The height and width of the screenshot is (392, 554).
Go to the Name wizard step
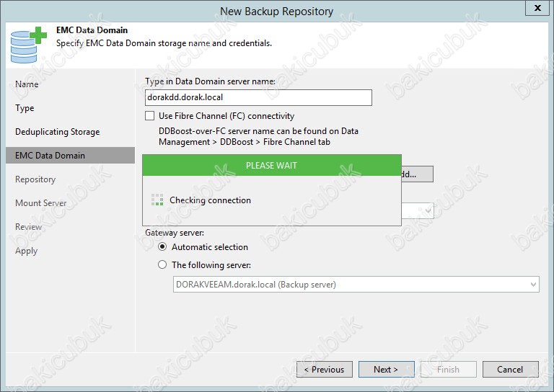pos(27,84)
